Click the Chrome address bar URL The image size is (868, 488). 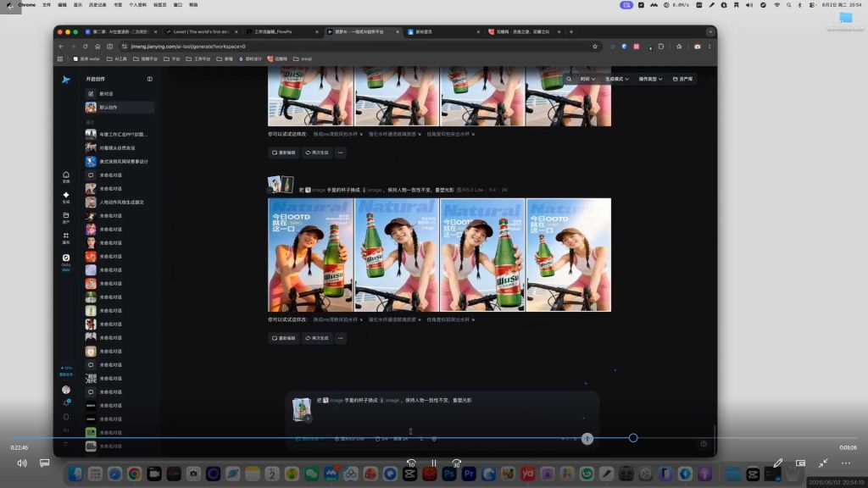pyautogui.click(x=188, y=47)
